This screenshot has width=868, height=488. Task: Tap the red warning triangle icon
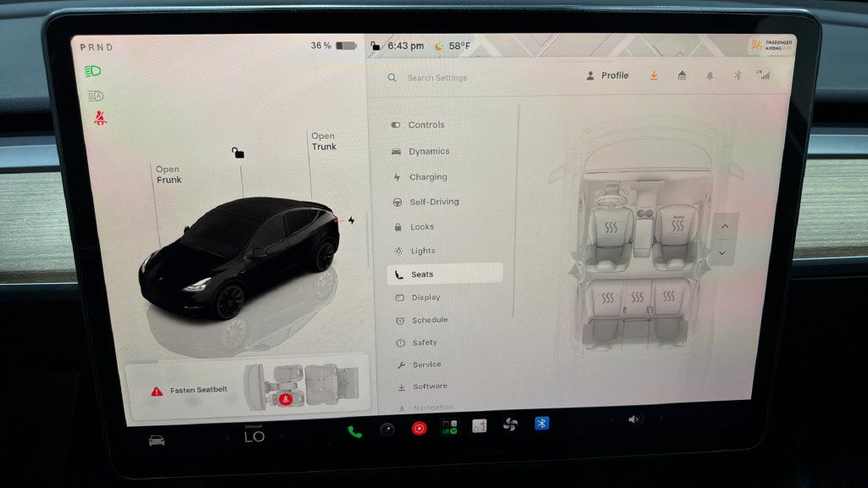[157, 391]
